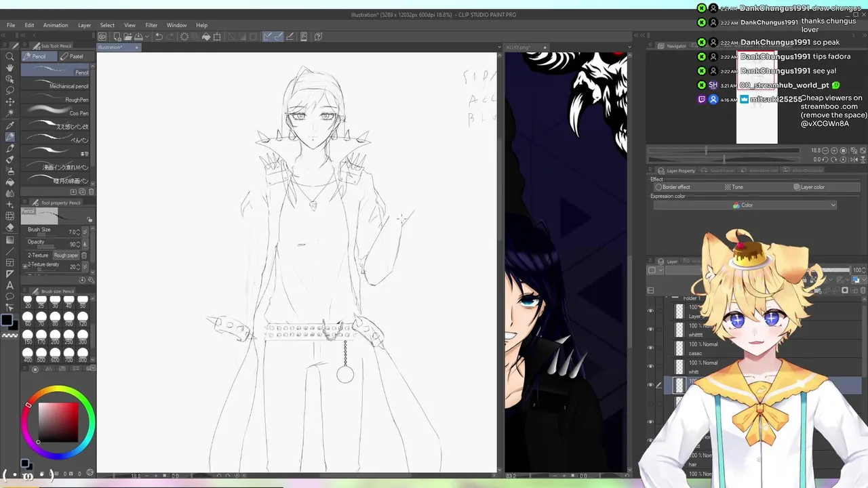Select the Gradient tool
The height and width of the screenshot is (488, 868).
[x=9, y=240]
